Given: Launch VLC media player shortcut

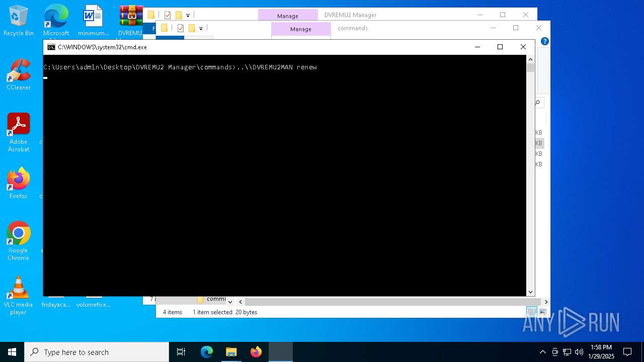Looking at the screenshot, I should pyautogui.click(x=19, y=296).
